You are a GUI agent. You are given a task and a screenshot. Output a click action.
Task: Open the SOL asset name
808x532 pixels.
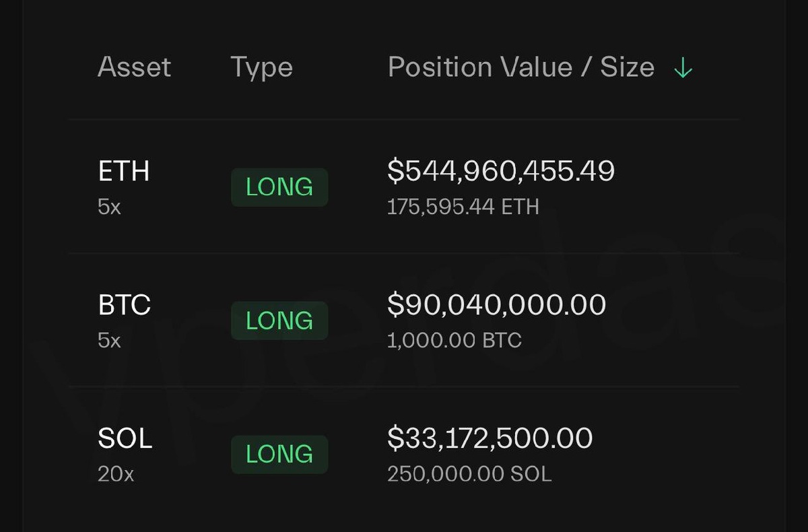pos(125,438)
